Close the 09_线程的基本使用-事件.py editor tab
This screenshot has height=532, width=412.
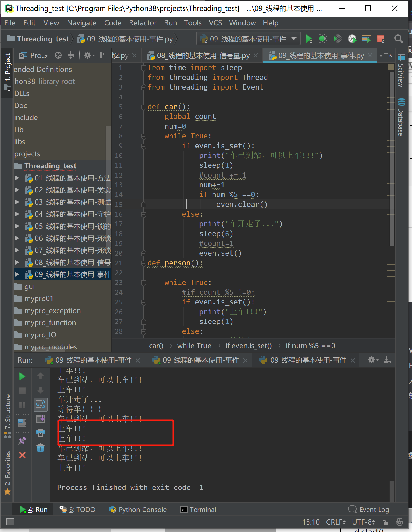point(370,55)
